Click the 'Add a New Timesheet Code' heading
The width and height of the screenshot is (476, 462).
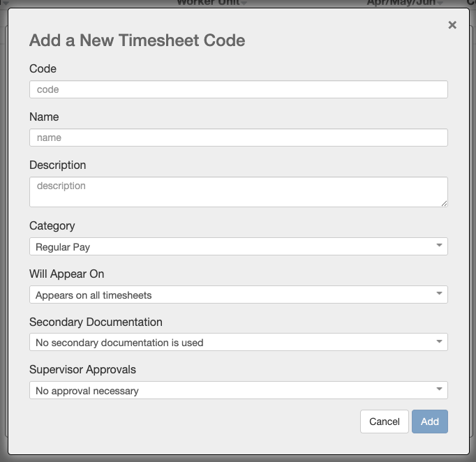point(137,40)
